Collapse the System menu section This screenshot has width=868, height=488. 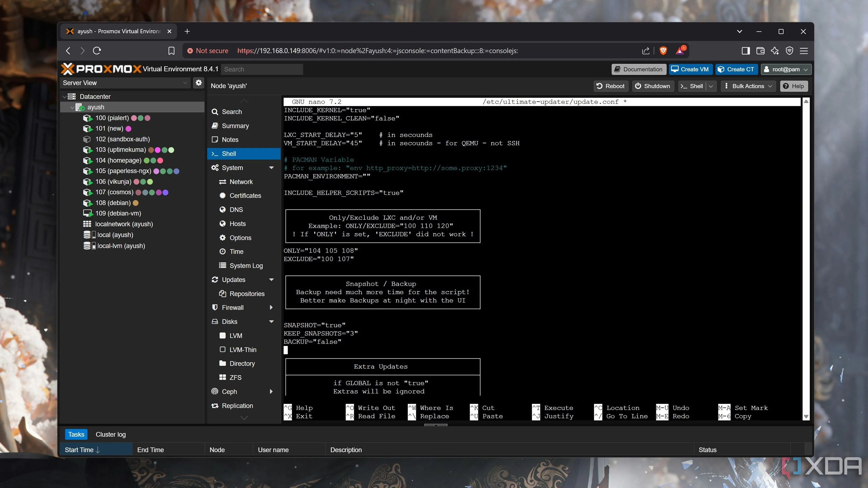coord(271,168)
